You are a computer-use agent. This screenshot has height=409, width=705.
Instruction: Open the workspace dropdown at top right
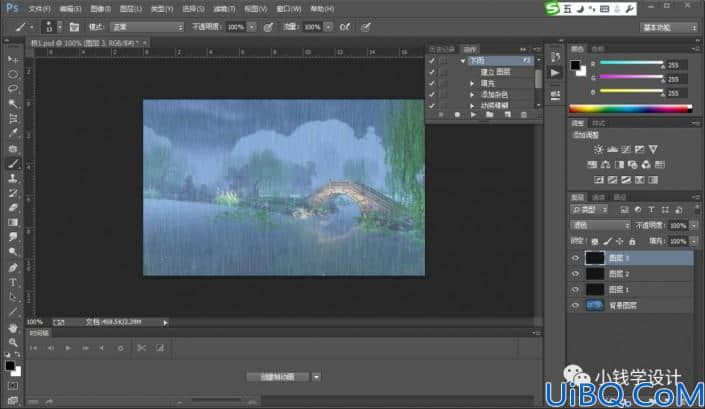pyautogui.click(x=669, y=27)
